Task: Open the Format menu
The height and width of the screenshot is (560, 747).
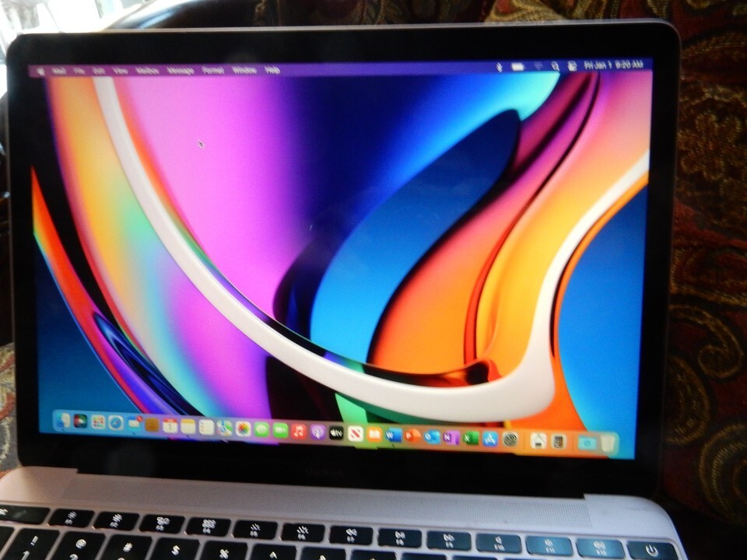Action: click(212, 70)
